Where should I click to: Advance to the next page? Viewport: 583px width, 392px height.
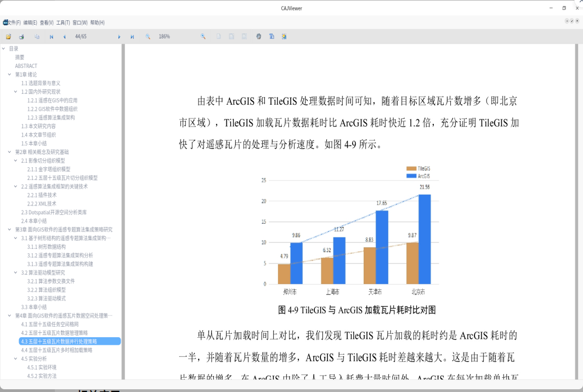119,37
